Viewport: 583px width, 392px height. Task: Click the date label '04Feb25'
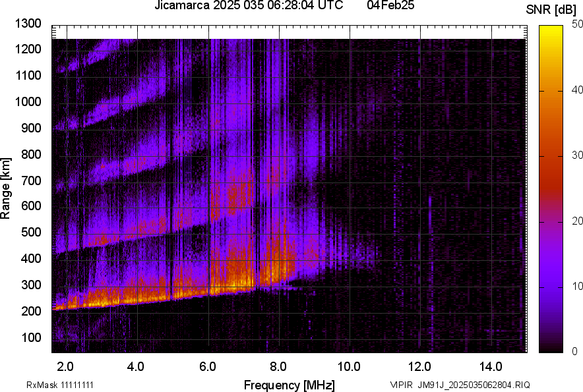point(390,5)
